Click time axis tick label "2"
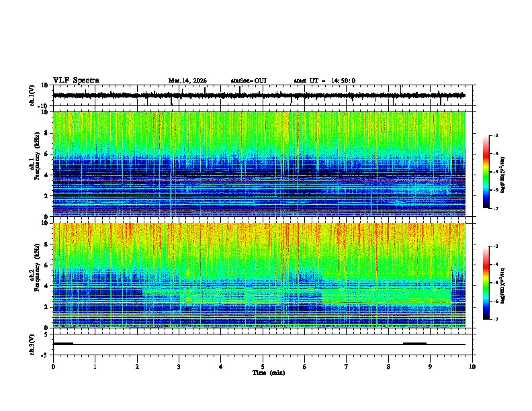 (x=137, y=367)
